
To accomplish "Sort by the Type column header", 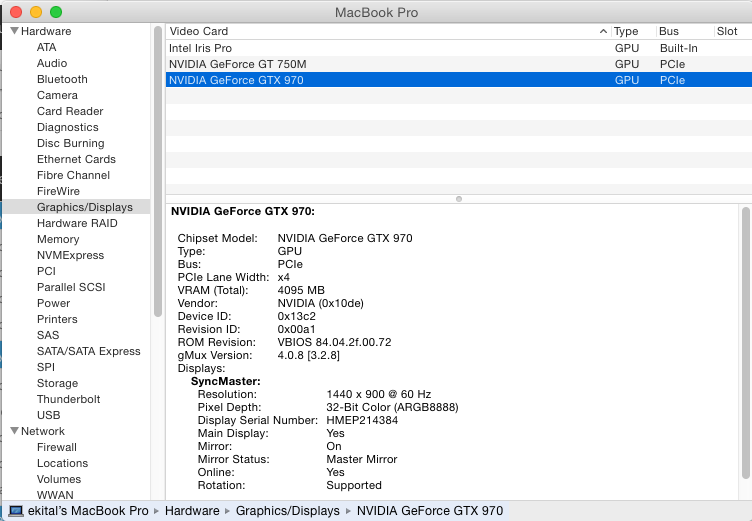I will coord(626,31).
